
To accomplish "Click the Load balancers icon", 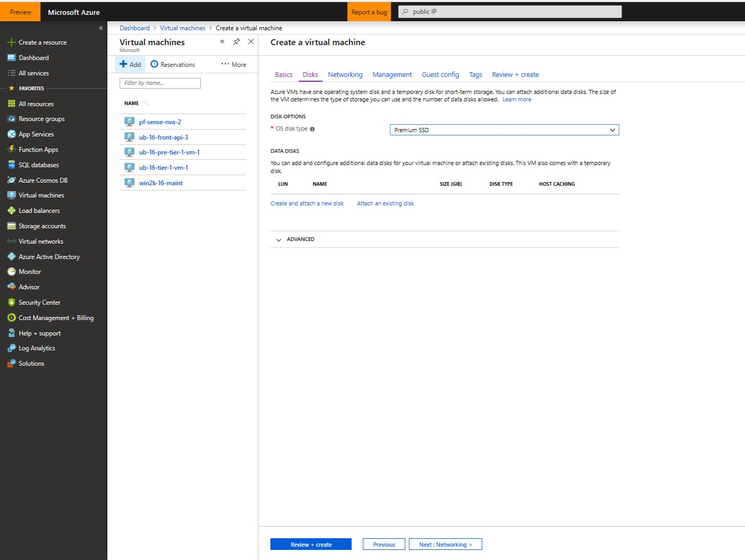I will 11,211.
